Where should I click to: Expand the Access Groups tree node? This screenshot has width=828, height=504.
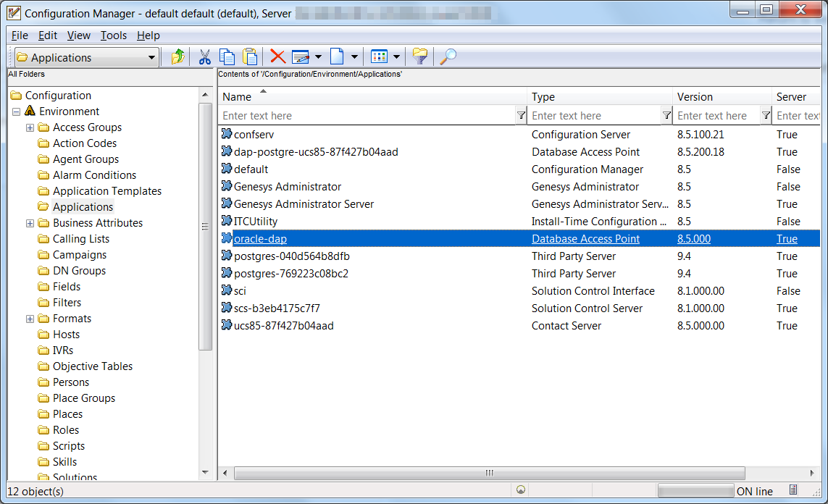pos(30,127)
